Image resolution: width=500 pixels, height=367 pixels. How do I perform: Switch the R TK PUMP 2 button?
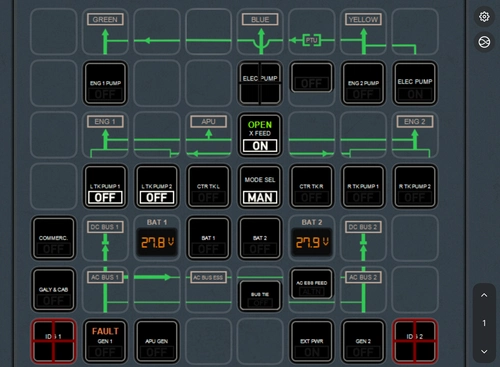coord(415,187)
